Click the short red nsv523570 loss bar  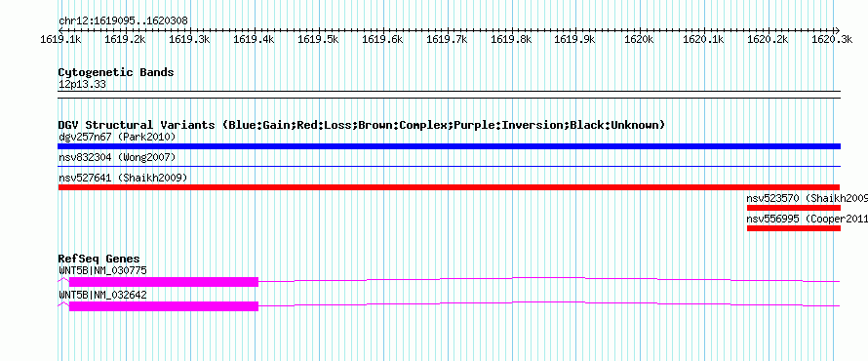[793, 208]
